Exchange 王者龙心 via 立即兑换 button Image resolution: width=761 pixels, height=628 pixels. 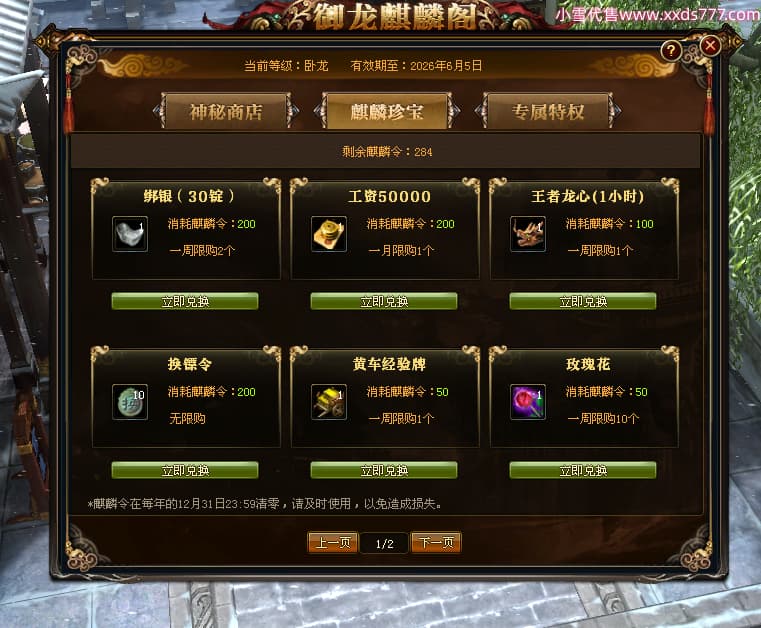point(583,301)
